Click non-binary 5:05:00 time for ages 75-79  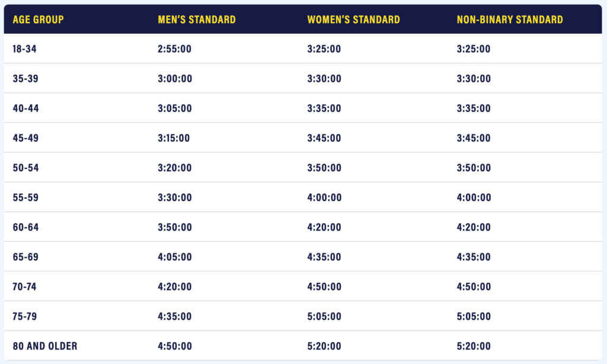click(474, 316)
